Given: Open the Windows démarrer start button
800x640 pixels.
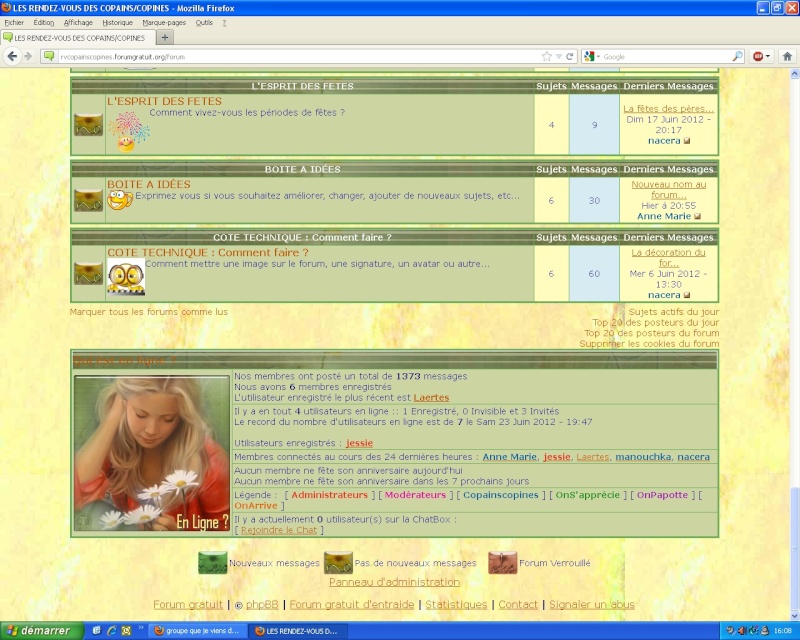Looking at the screenshot, I should pos(41,631).
